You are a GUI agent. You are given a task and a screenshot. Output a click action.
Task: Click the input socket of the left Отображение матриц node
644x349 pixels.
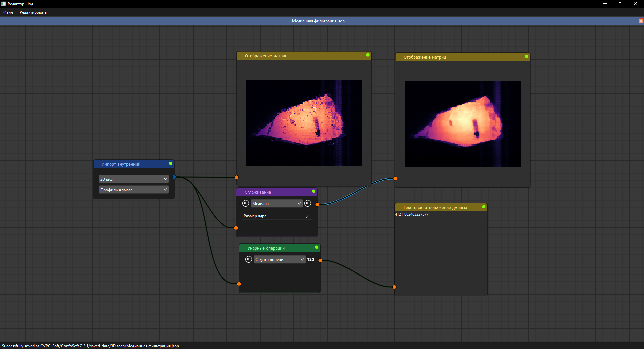click(237, 177)
